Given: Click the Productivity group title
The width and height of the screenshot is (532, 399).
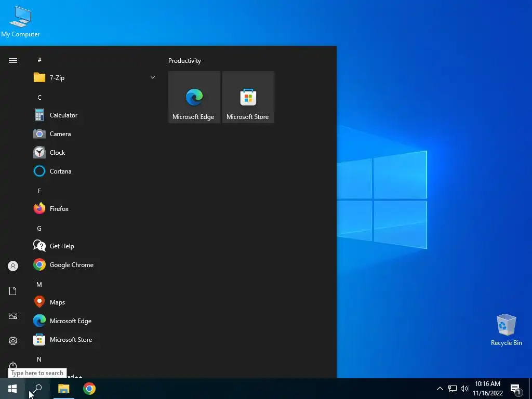Looking at the screenshot, I should (184, 61).
